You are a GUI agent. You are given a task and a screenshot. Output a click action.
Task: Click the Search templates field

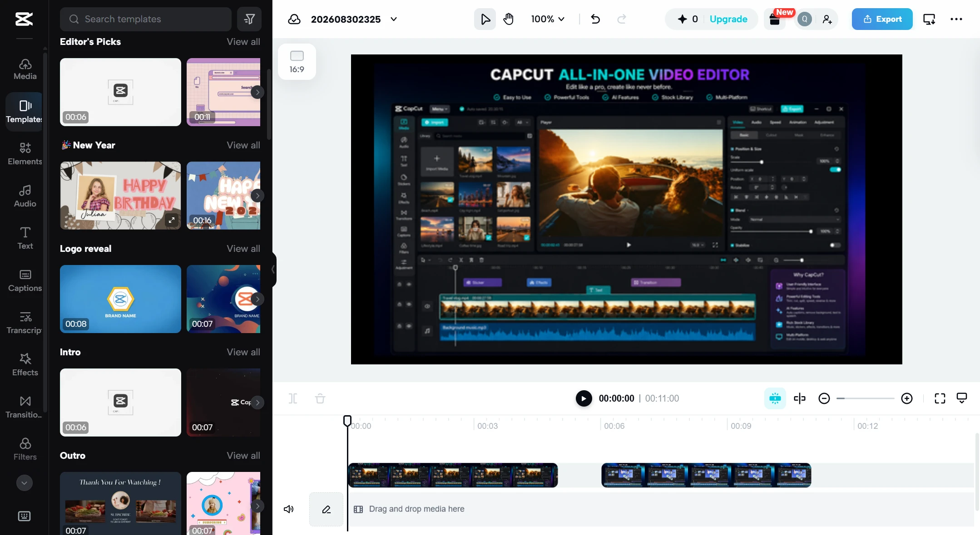click(x=146, y=19)
